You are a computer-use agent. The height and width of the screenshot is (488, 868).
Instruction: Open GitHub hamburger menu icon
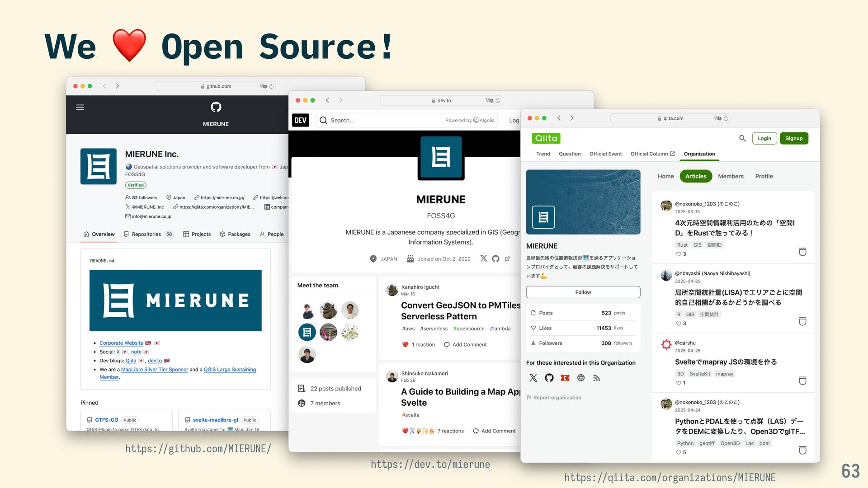80,107
